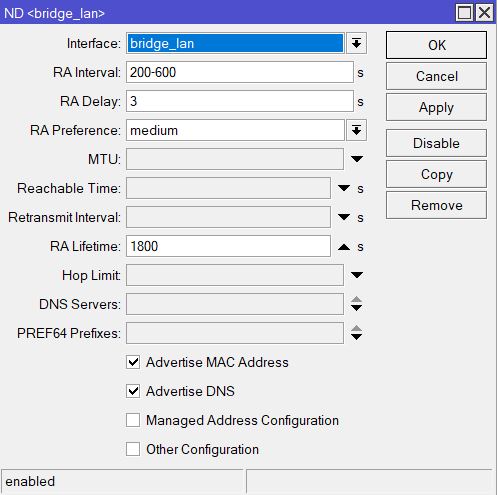Expand the Hop Limit field arrow
Image resolution: width=497 pixels, height=495 pixels.
(357, 275)
